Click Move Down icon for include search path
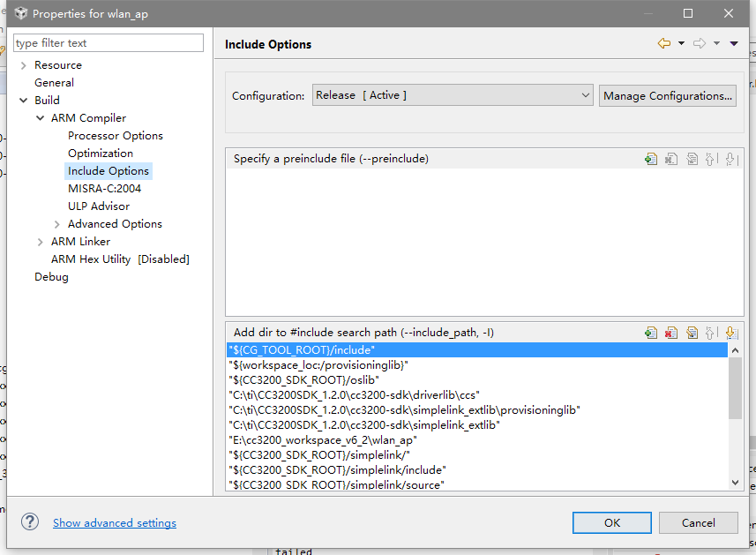This screenshot has width=756, height=555. [730, 333]
